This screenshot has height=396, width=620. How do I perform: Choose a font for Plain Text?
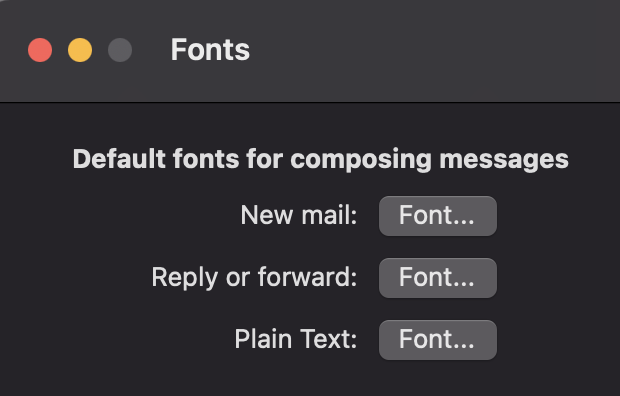click(438, 340)
